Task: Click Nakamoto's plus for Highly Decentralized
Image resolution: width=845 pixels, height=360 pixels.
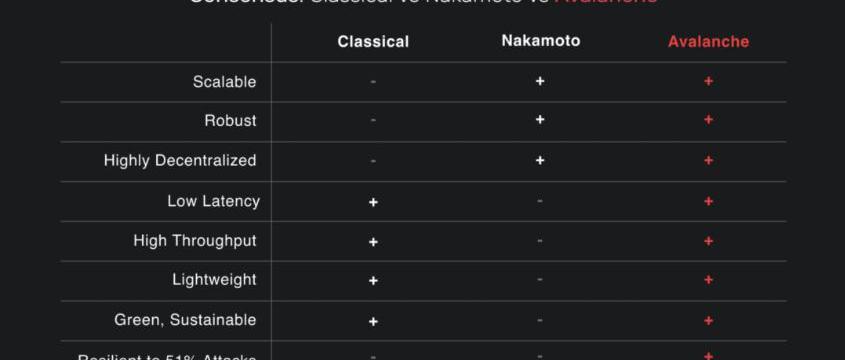Action: [540, 161]
